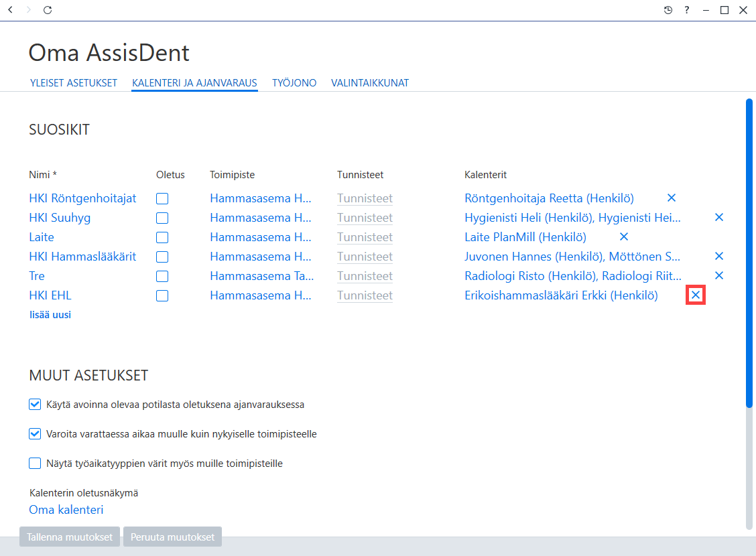Click the blue vertical scrollbar

coord(749,253)
